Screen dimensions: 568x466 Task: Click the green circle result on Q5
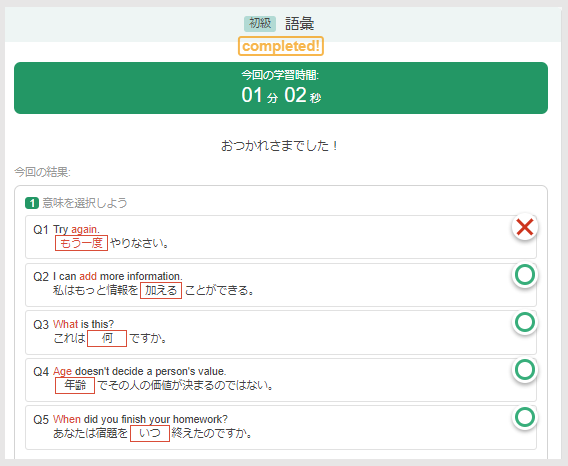(525, 417)
